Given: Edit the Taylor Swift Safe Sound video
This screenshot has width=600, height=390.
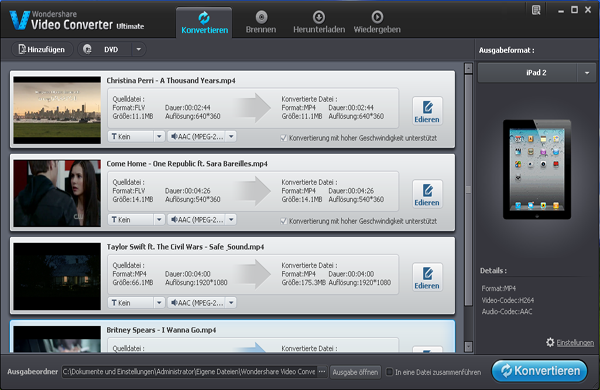Looking at the screenshot, I should [x=427, y=277].
